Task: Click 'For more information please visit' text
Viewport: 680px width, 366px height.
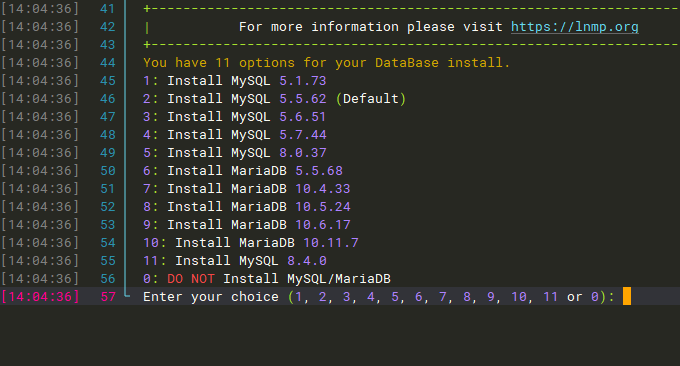Action: [x=370, y=27]
